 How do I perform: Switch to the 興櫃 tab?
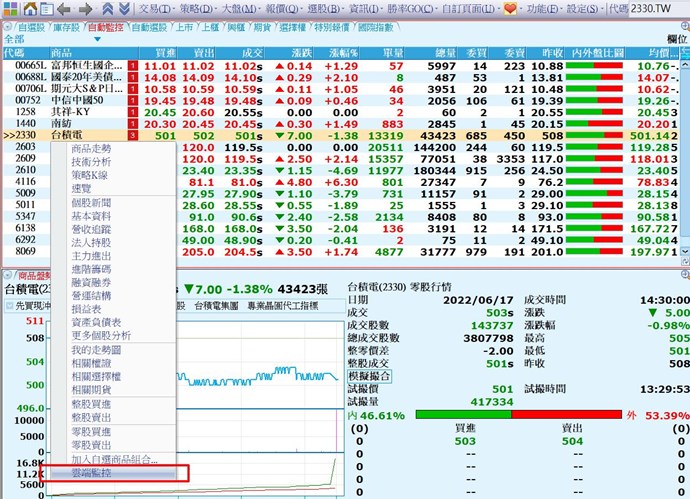(236, 27)
